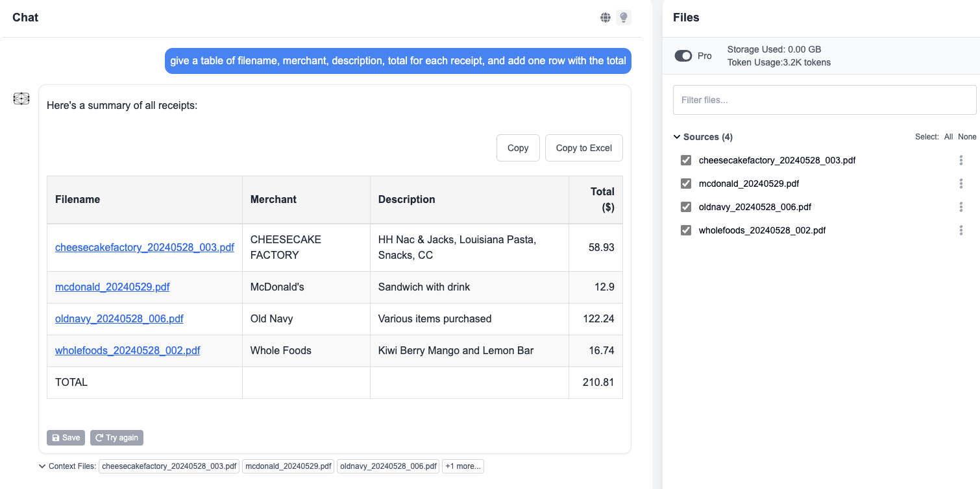This screenshot has height=489, width=980.
Task: Toggle the Pro switch
Action: click(683, 56)
